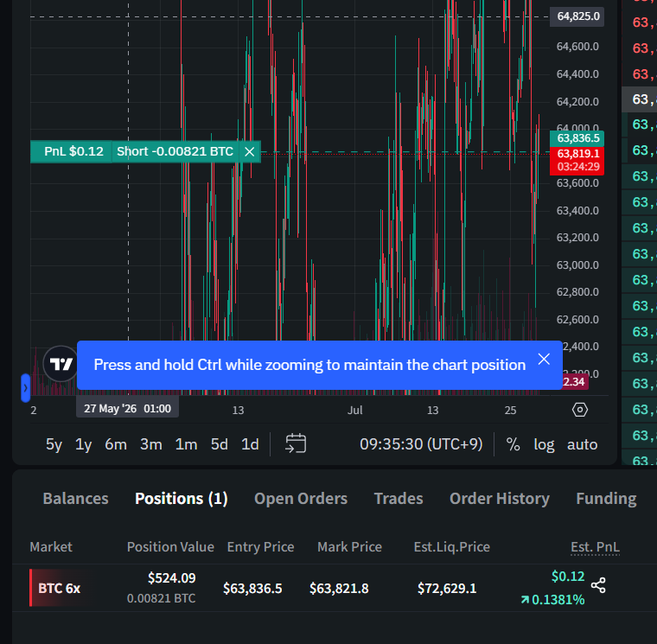
Task: Switch to the Balances tab
Action: click(75, 499)
